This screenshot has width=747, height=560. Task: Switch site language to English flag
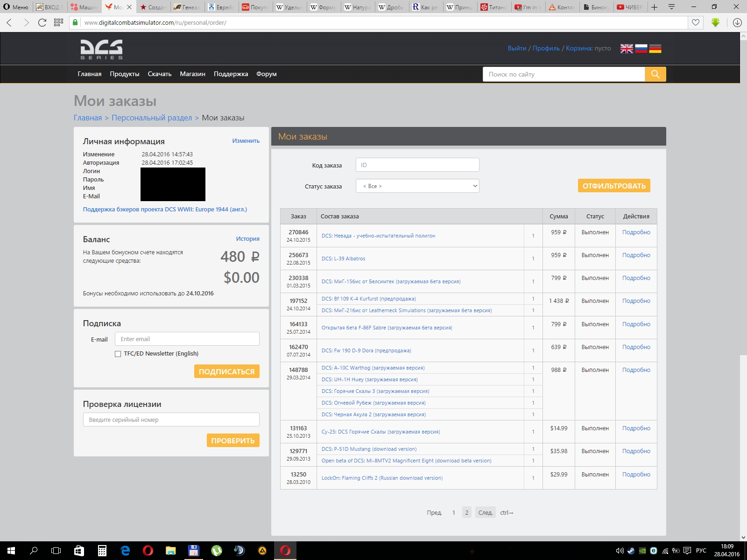(x=627, y=49)
